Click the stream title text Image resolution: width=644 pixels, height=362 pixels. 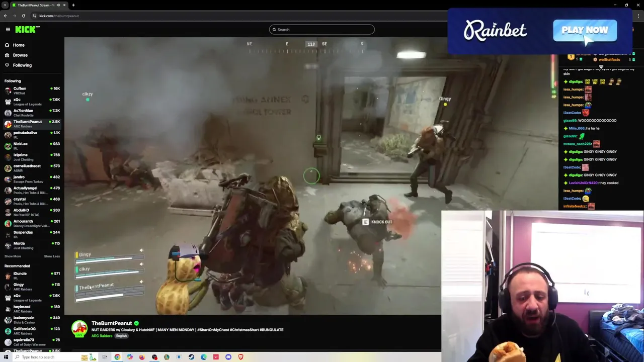pyautogui.click(x=187, y=330)
